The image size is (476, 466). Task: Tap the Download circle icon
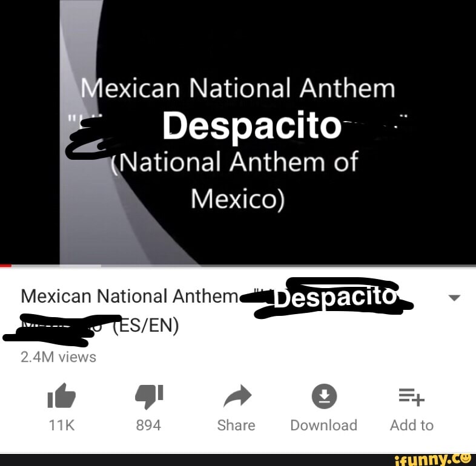(x=324, y=396)
